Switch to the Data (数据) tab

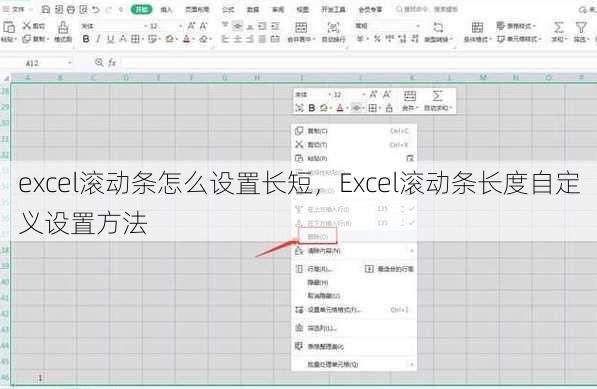click(x=253, y=10)
